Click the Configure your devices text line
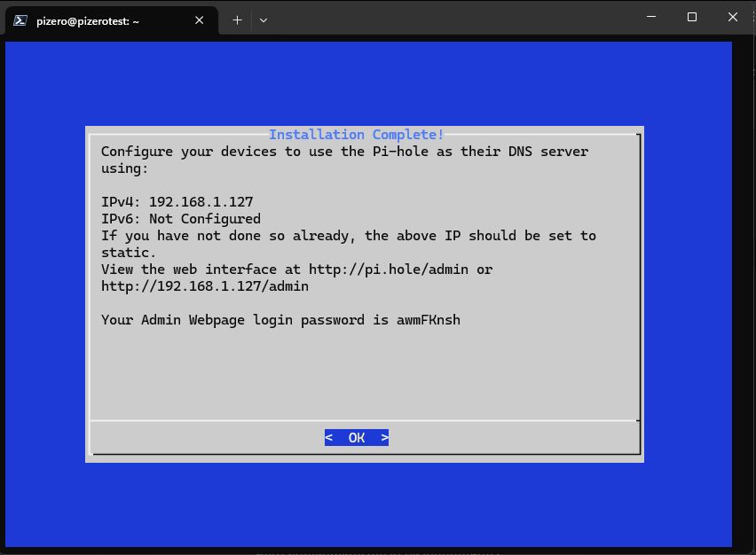The height and width of the screenshot is (555, 756). [x=344, y=152]
